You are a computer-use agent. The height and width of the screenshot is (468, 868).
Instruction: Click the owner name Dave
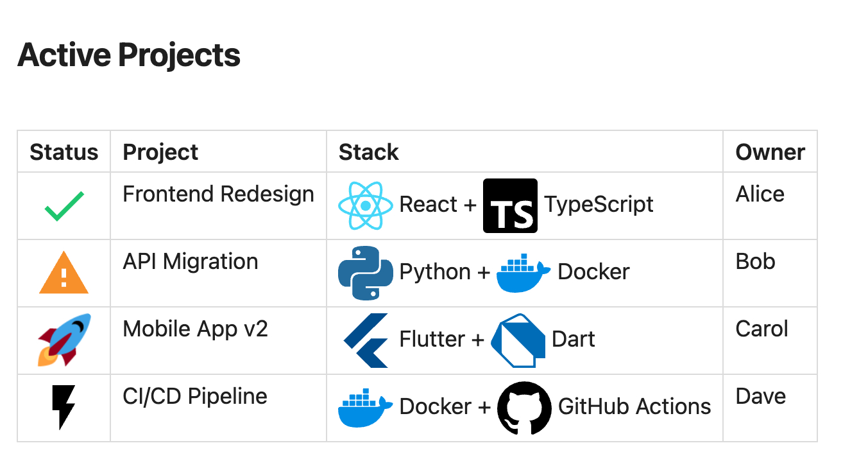point(761,396)
